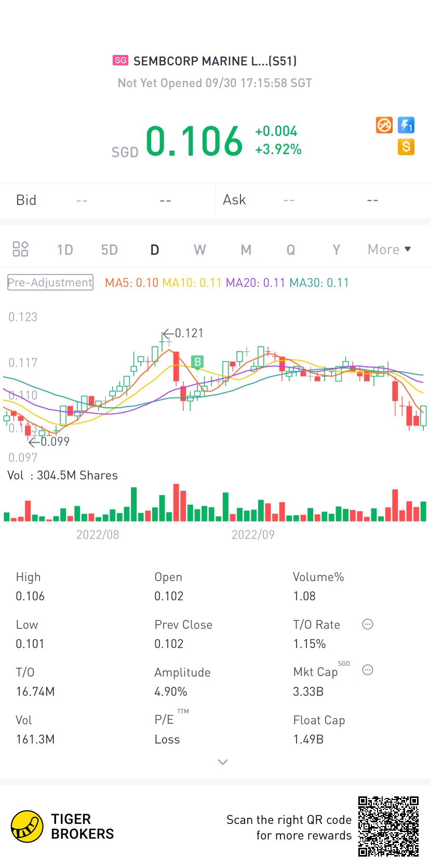Tap the MA30: 0.11 indicator label
This screenshot has height=868, width=430.
319,283
